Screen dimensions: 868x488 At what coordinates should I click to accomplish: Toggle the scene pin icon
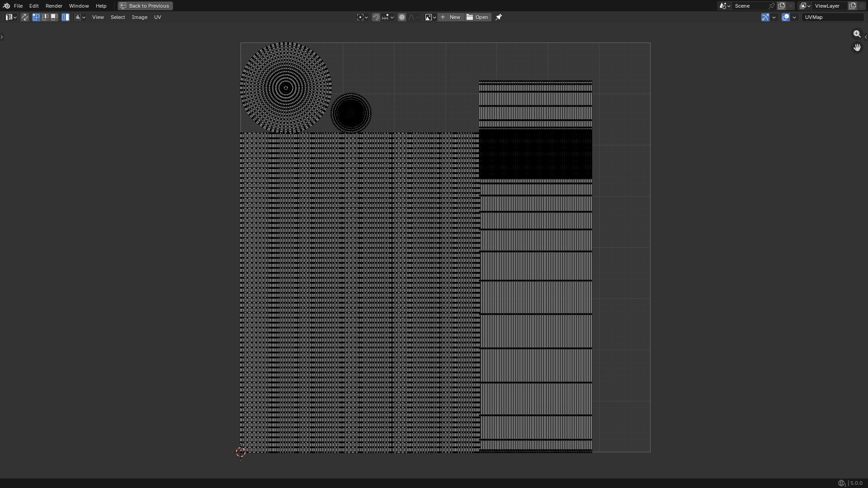[772, 6]
